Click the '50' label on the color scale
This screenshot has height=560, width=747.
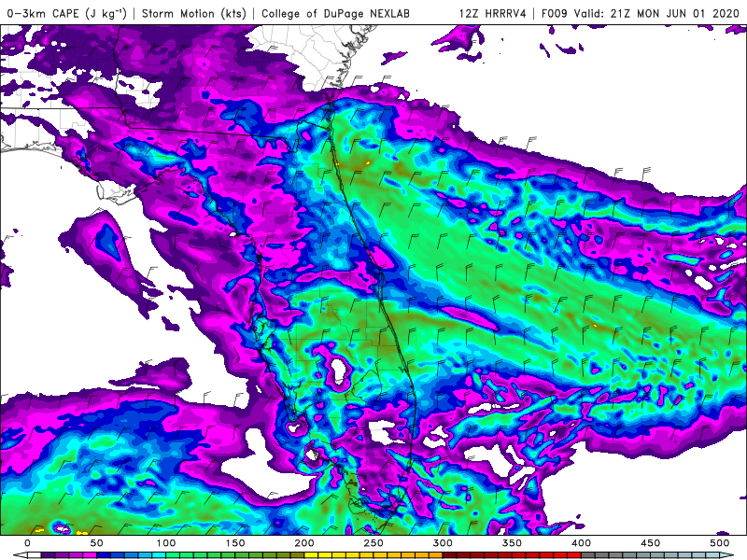[x=97, y=543]
